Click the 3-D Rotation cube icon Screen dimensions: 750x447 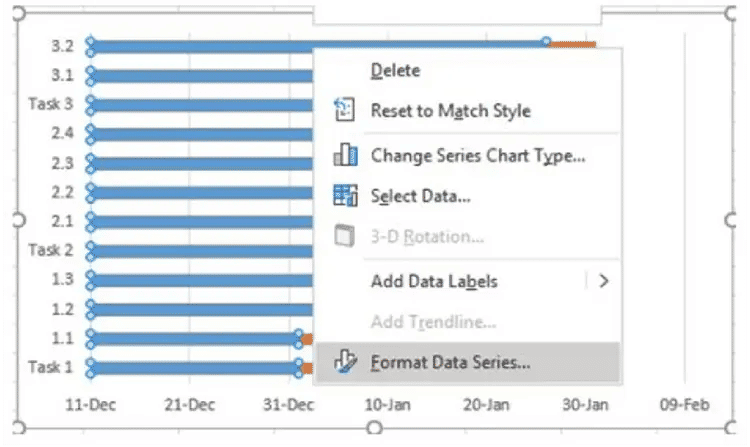coord(344,236)
